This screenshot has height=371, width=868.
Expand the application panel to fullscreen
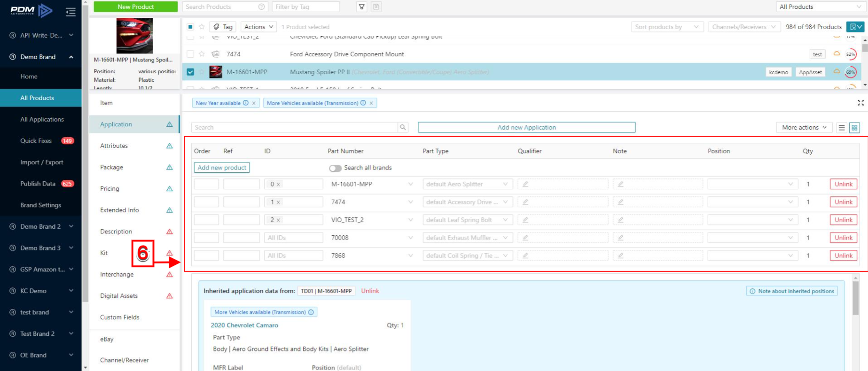tap(860, 103)
